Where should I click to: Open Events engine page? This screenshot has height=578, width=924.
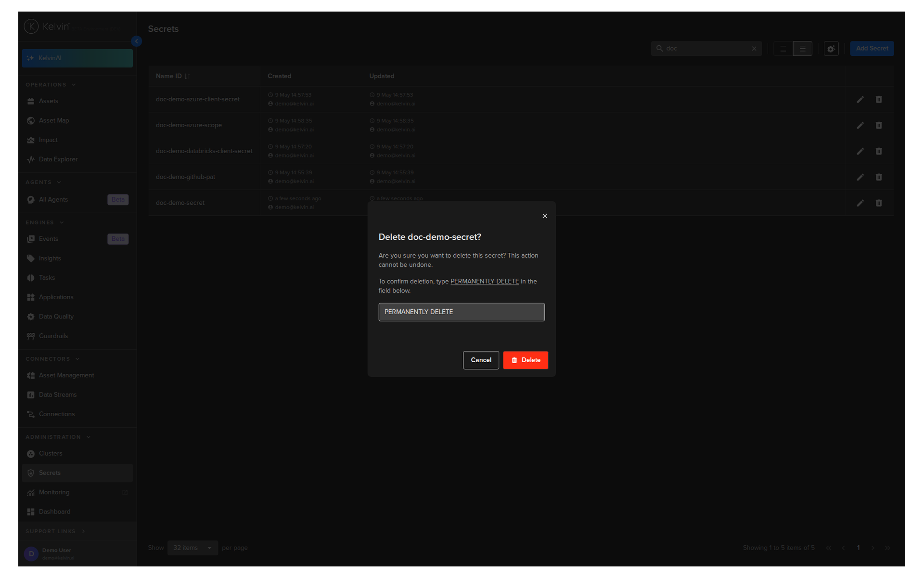77,239
